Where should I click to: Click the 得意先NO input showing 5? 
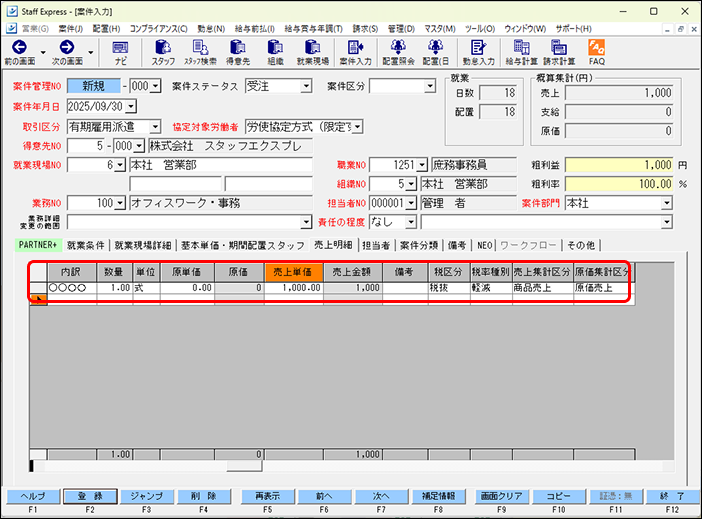(x=86, y=146)
